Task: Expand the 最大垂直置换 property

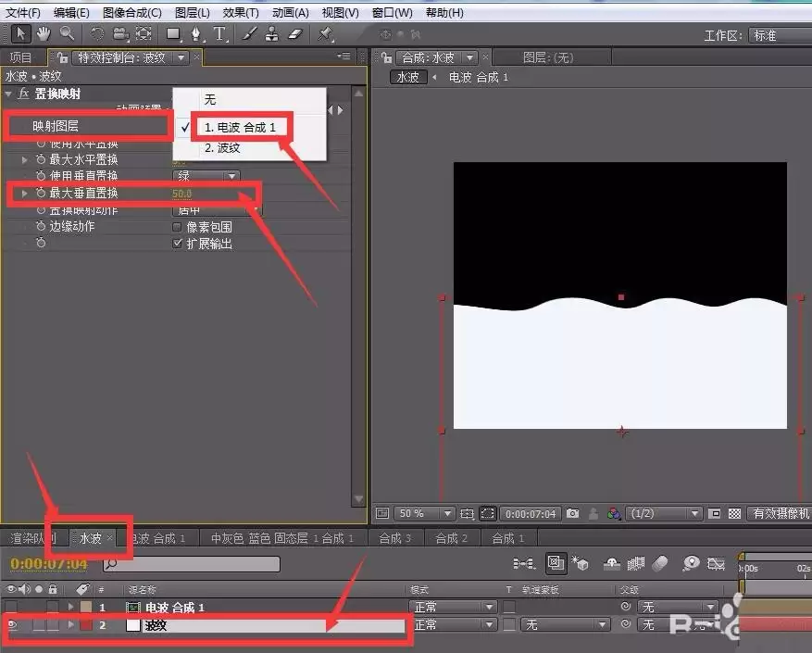Action: point(24,194)
